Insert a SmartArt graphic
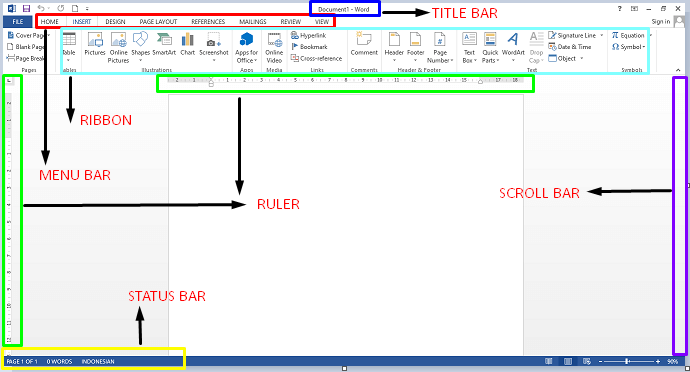 (x=164, y=44)
